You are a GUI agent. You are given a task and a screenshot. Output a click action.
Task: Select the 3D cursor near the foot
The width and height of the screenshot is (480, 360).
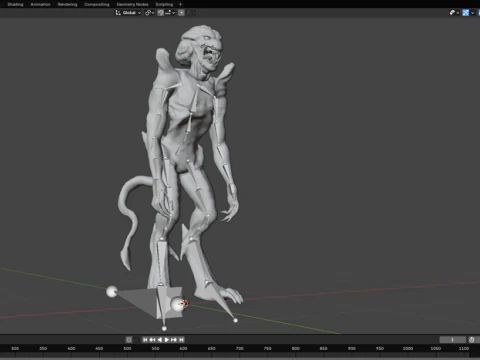point(184,304)
